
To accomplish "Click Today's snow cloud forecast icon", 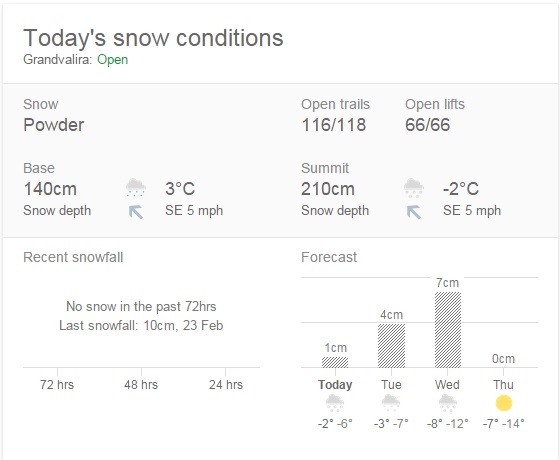I will point(335,403).
